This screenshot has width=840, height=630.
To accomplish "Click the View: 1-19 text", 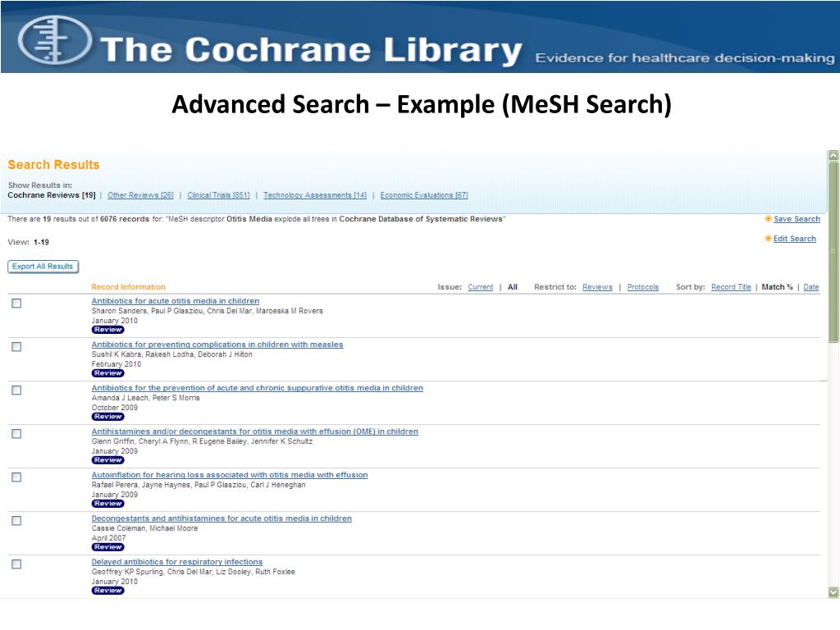I will [x=29, y=242].
